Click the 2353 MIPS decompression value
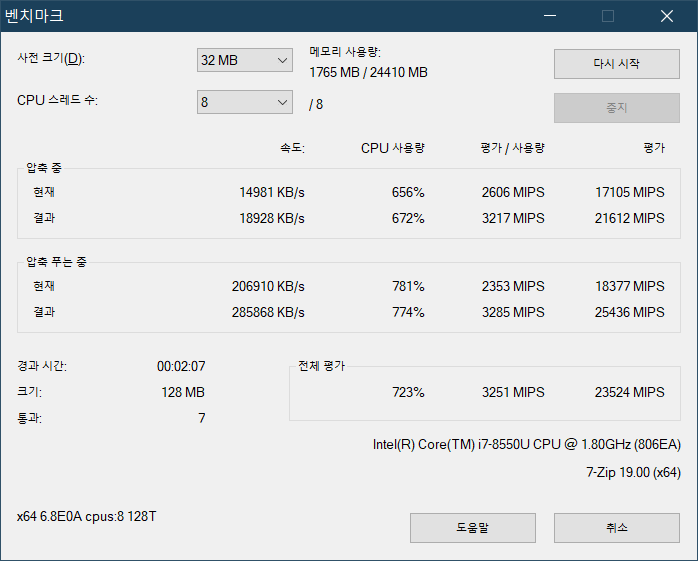This screenshot has height=561, width=698. click(x=513, y=286)
